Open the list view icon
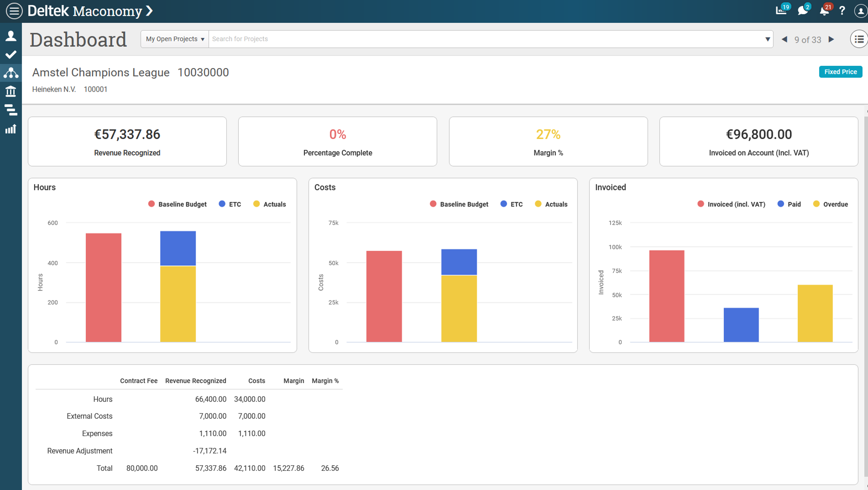 [x=859, y=39]
